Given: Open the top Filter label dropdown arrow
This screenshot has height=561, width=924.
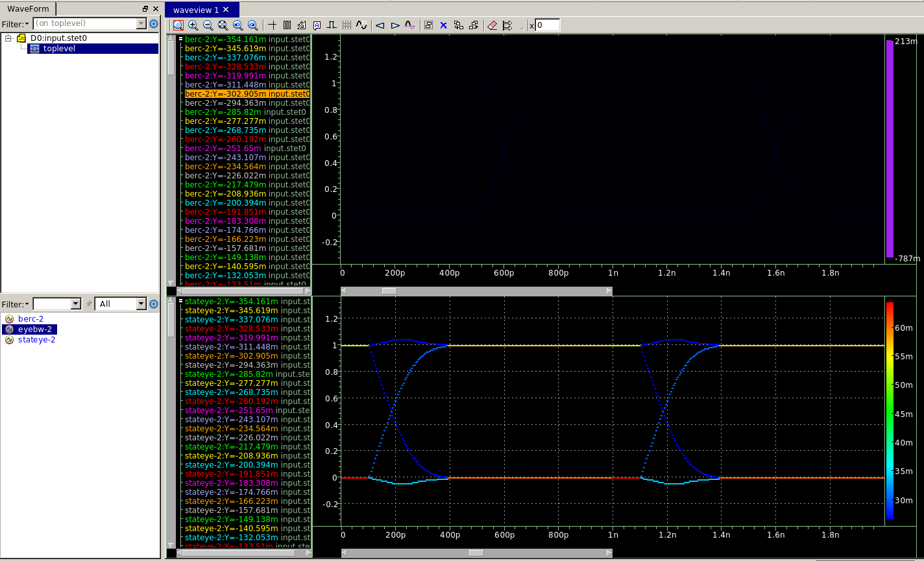Looking at the screenshot, I should click(27, 24).
